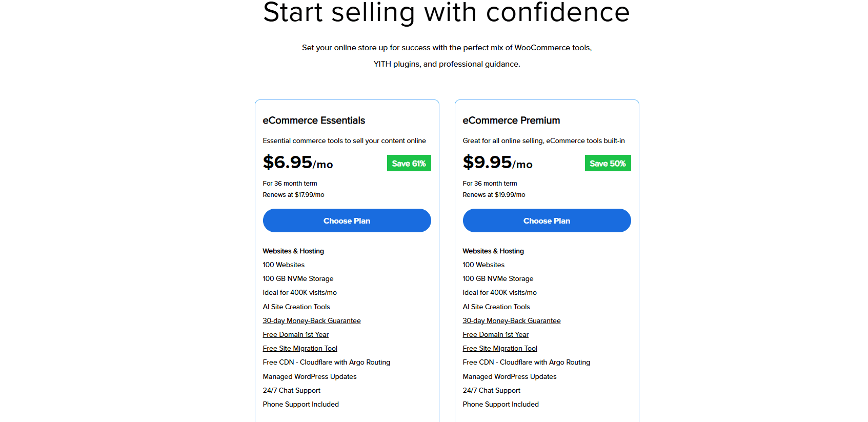
Task: Open Premium 30-day Money-Back Guarantee link
Action: point(512,320)
